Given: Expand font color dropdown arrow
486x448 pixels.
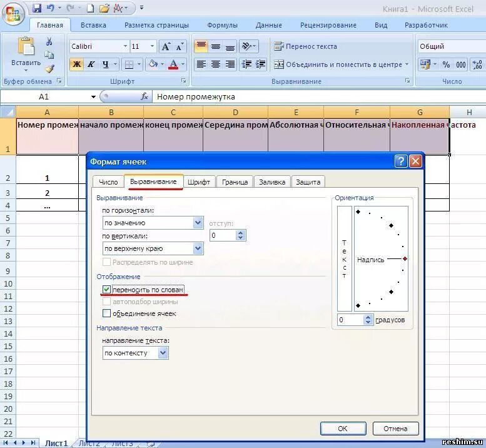Looking at the screenshot, I should pos(183,64).
